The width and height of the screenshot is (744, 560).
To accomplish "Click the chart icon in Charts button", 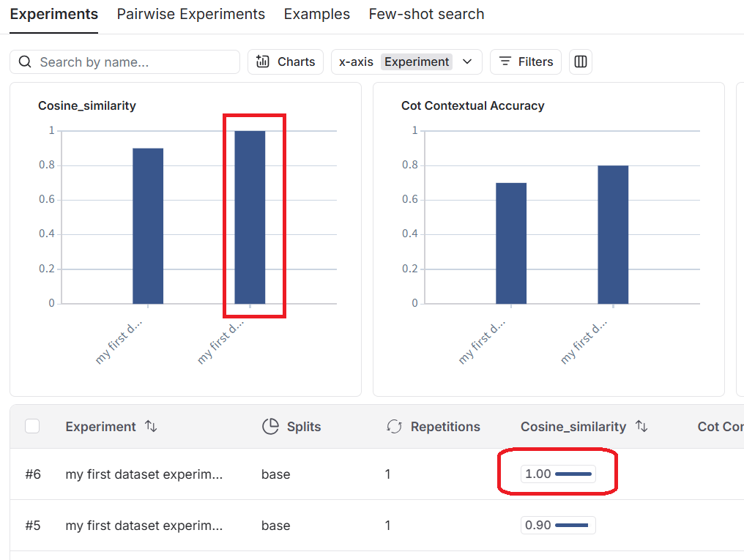I will click(263, 62).
